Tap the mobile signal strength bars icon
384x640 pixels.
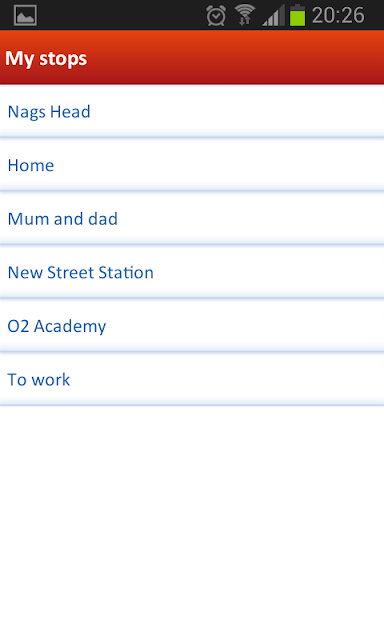pos(273,16)
